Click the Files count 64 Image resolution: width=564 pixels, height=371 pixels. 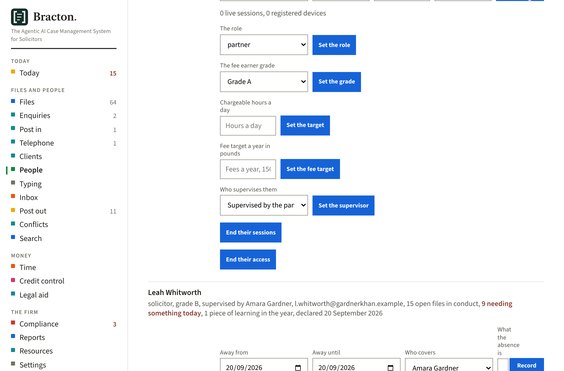click(113, 103)
